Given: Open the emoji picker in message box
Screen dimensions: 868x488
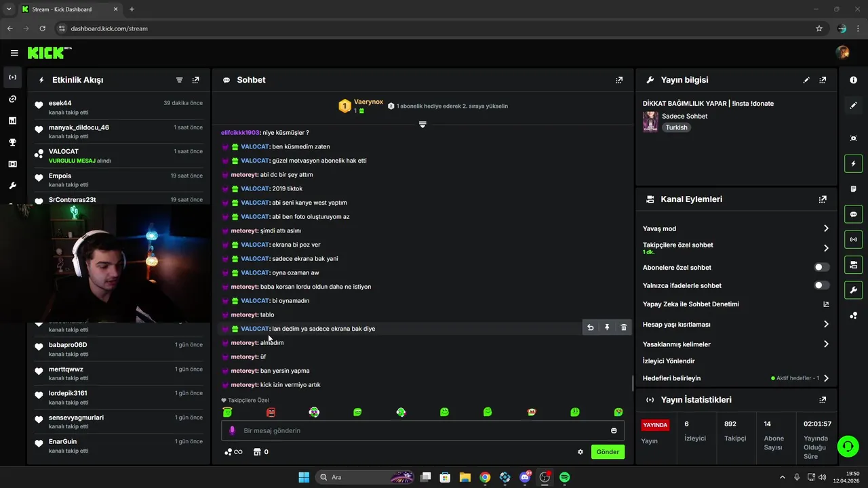Looking at the screenshot, I should pos(614,430).
